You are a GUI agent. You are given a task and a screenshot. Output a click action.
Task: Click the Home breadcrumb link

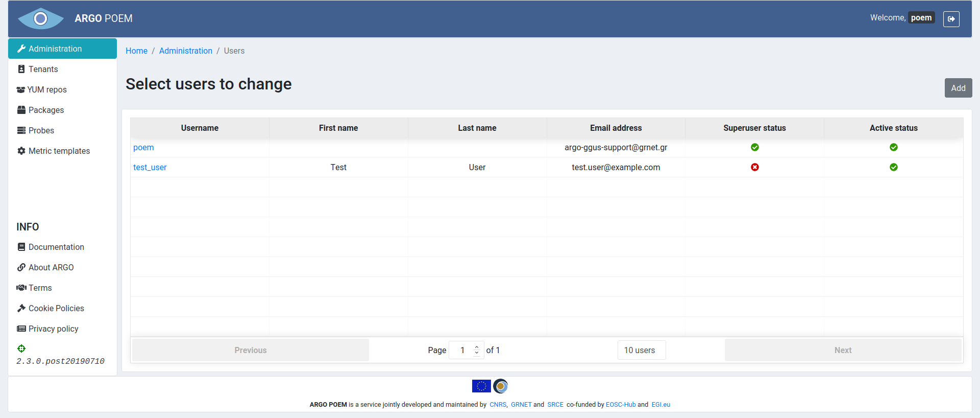coord(136,51)
